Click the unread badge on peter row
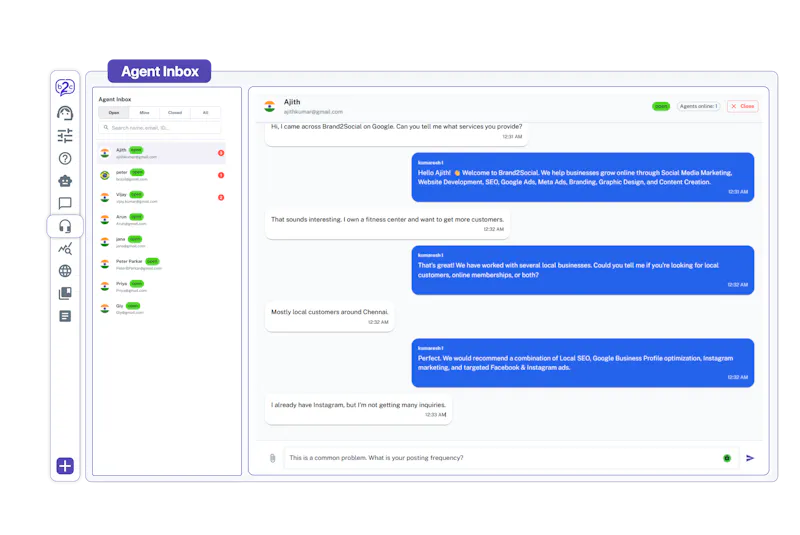This screenshot has width=800, height=535. click(221, 175)
